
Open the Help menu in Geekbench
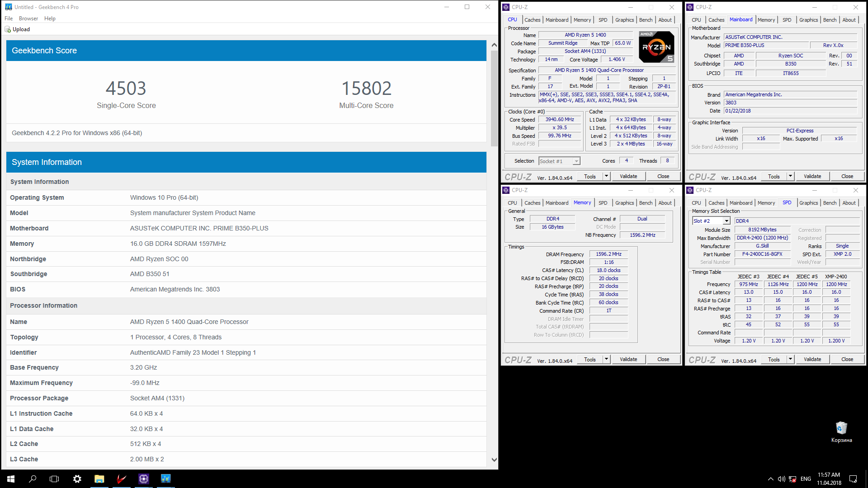click(x=50, y=19)
